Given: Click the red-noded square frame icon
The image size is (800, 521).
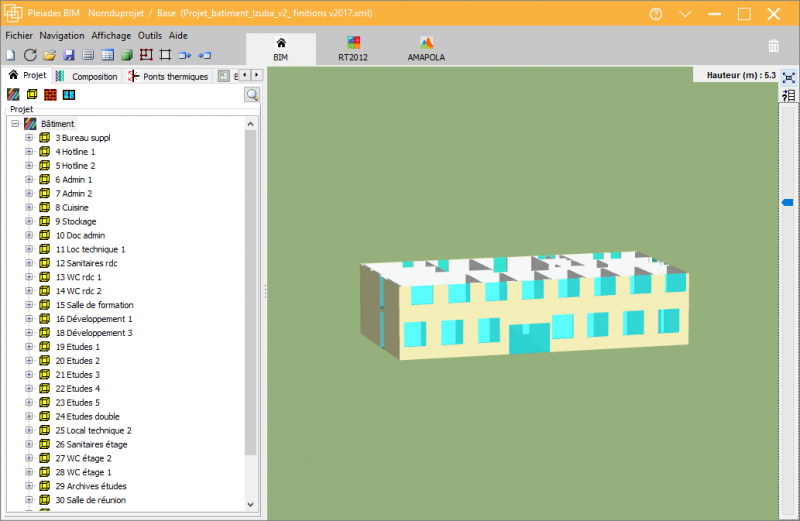Looking at the screenshot, I should pos(146,55).
